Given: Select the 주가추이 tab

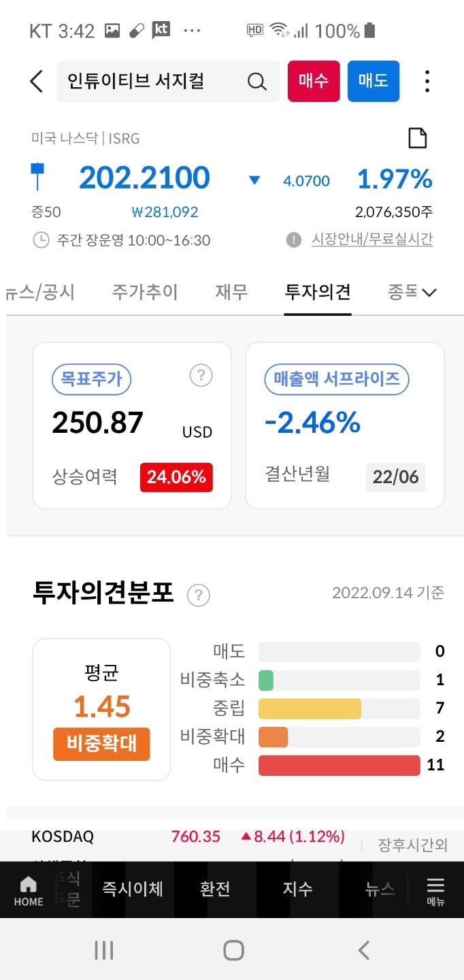Looking at the screenshot, I should tap(144, 291).
